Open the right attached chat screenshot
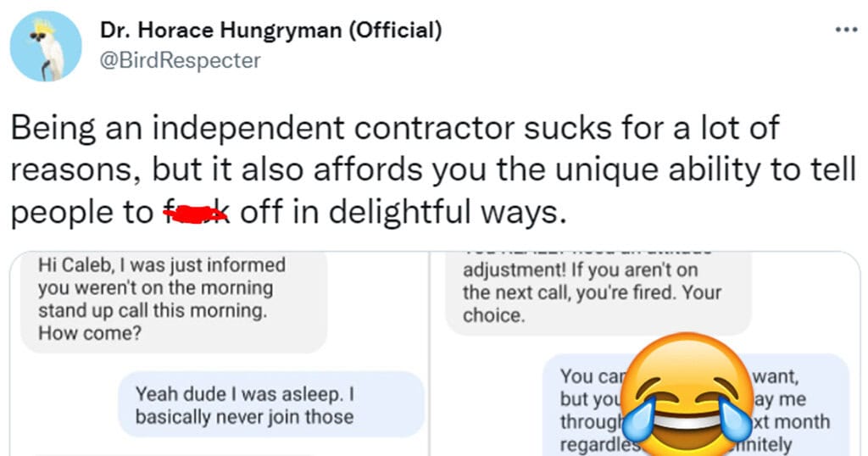Viewport: 868px width, 456px height. [646, 354]
